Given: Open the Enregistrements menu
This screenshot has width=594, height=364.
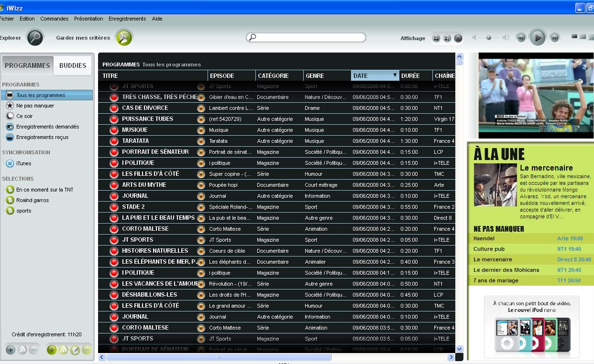Looking at the screenshot, I should coord(127,19).
